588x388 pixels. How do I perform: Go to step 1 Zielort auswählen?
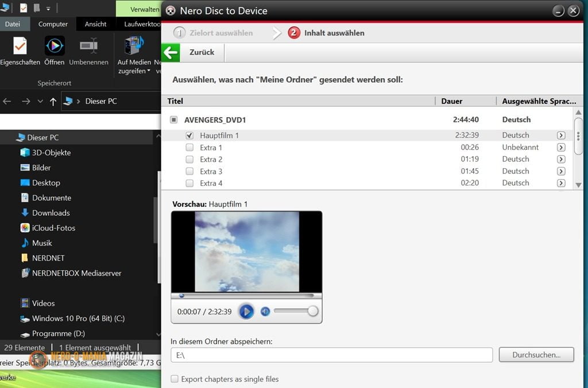pos(213,33)
